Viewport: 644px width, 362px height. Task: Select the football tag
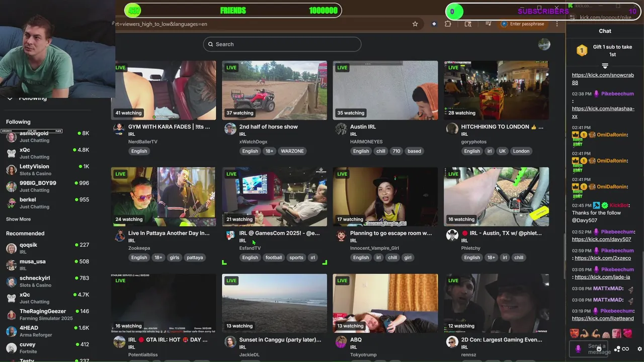click(274, 257)
